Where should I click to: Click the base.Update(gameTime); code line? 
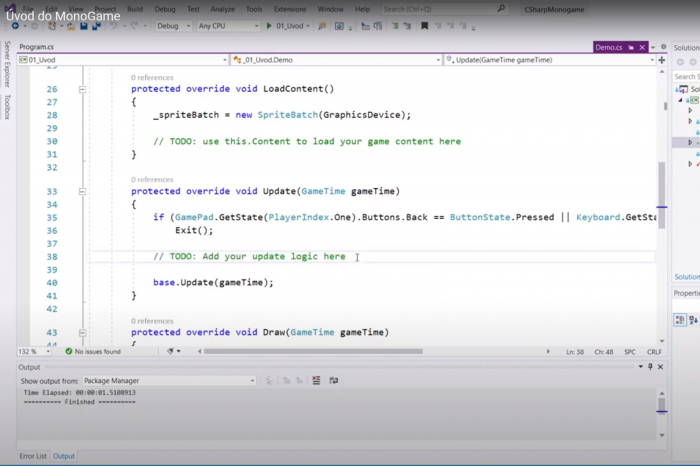[x=213, y=283]
